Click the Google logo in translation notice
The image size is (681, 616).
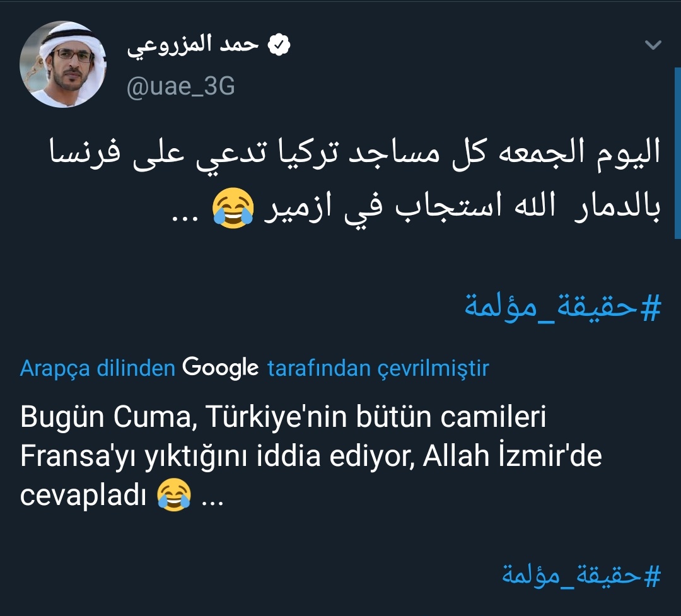[221, 368]
